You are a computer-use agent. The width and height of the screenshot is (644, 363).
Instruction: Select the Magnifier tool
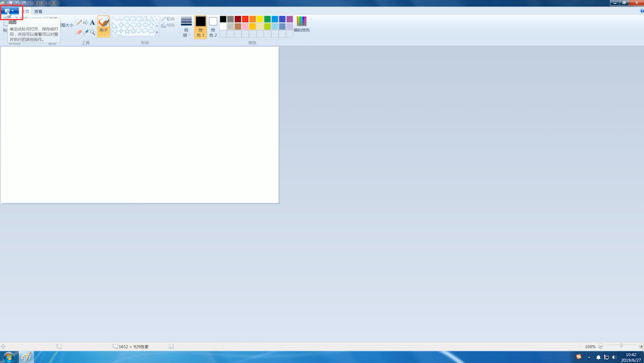click(x=92, y=32)
